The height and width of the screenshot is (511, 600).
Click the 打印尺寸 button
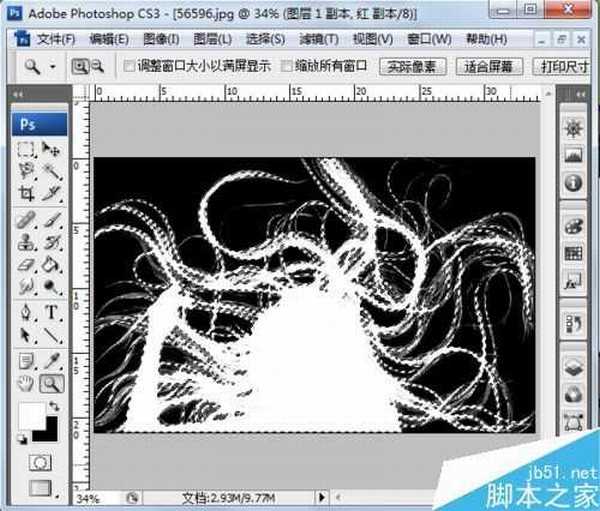coord(562,67)
